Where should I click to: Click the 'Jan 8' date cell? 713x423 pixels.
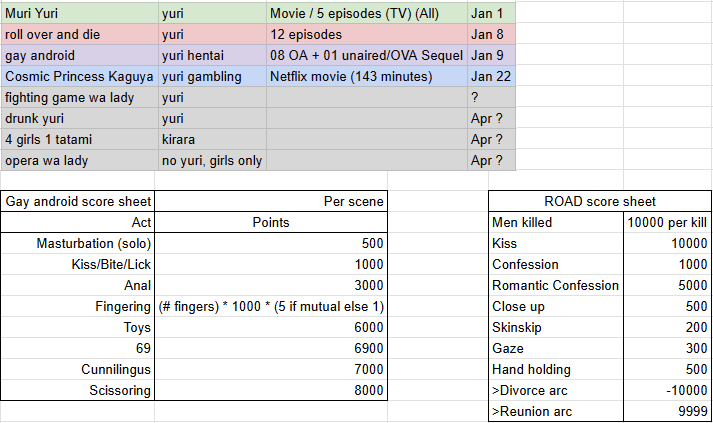click(492, 34)
